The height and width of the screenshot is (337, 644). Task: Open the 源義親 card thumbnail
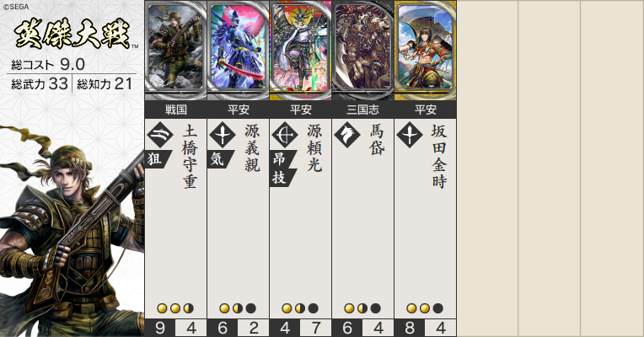[x=239, y=50]
